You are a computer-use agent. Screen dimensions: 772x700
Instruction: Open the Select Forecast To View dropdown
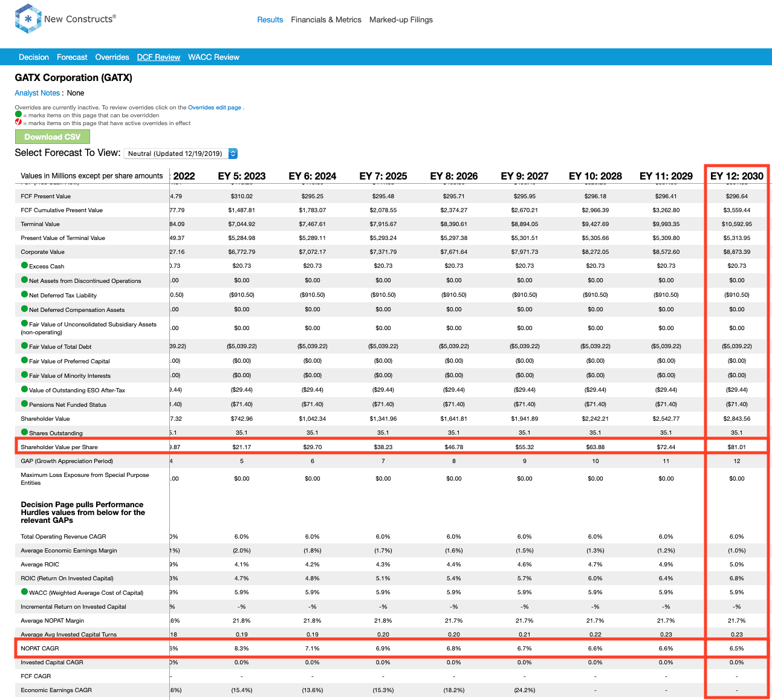[x=181, y=154]
